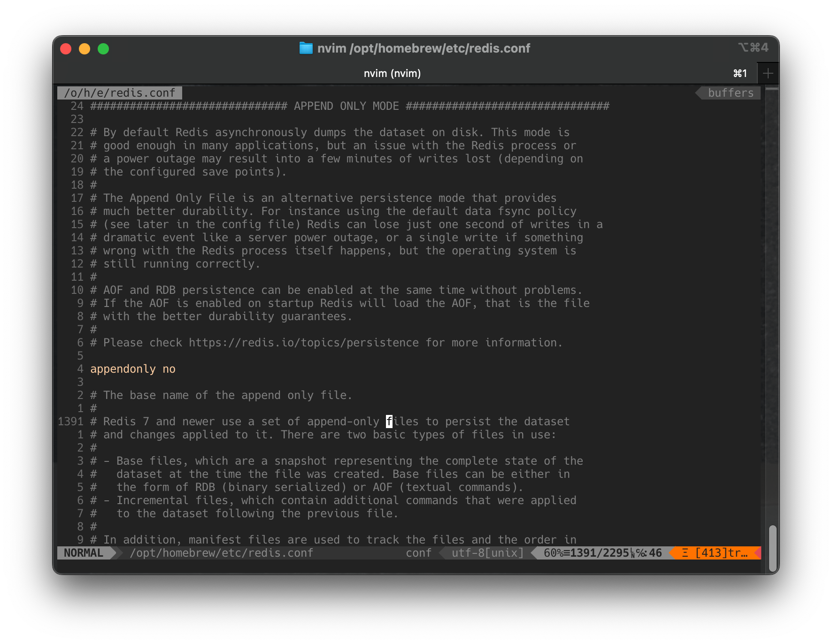832x644 pixels.
Task: Click the yellow minimize window button
Action: 85,49
